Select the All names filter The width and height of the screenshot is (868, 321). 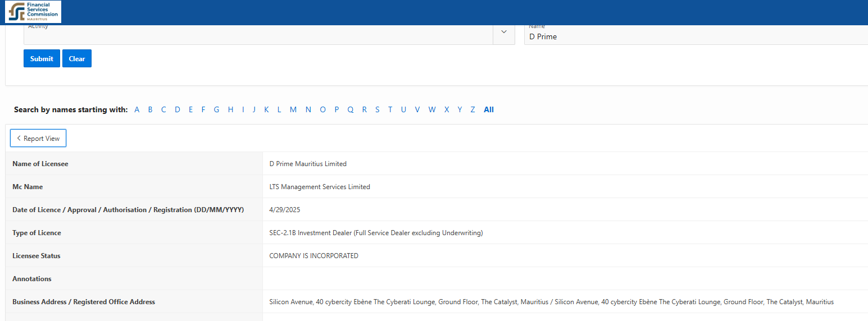point(489,109)
